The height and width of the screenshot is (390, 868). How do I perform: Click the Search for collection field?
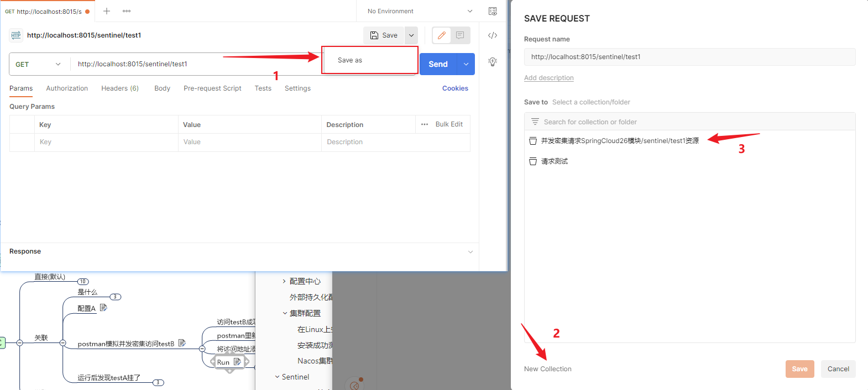[689, 122]
